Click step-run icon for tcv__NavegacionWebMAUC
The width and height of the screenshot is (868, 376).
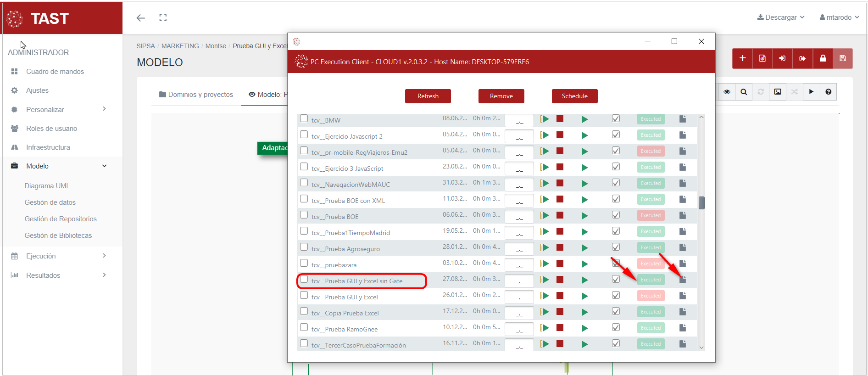545,183
